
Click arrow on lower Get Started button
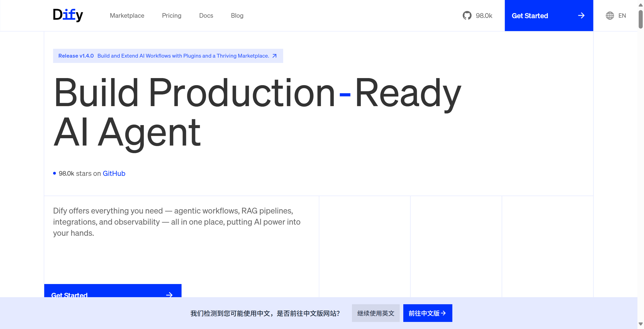point(169,294)
